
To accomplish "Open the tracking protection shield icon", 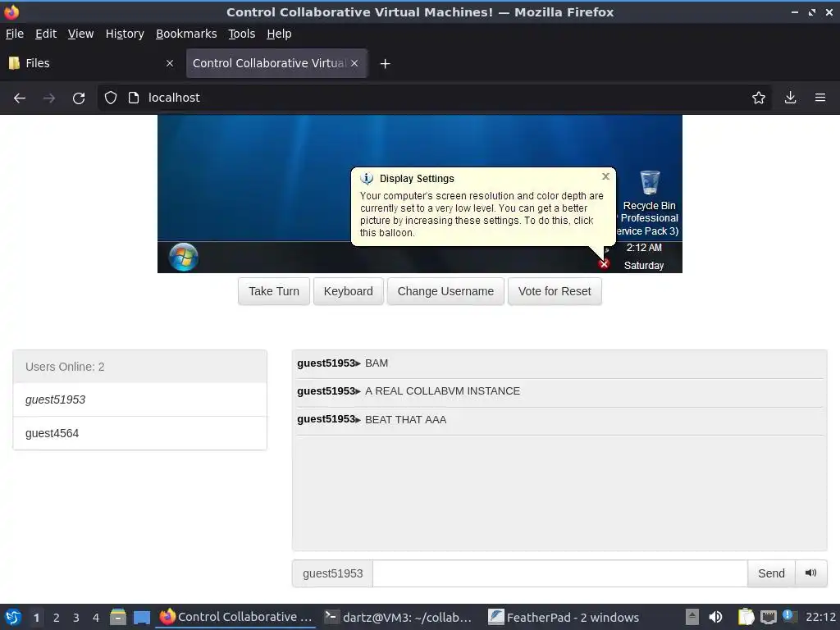I will pos(111,98).
